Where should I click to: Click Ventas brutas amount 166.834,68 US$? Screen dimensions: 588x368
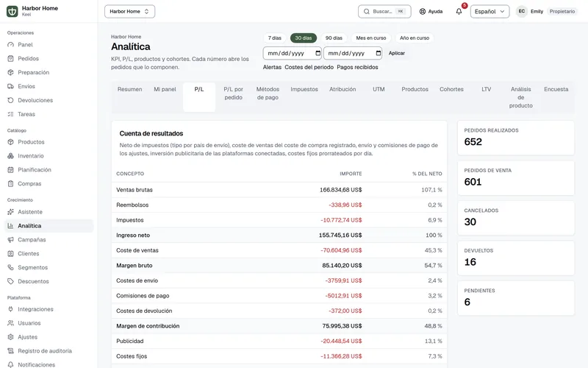340,190
